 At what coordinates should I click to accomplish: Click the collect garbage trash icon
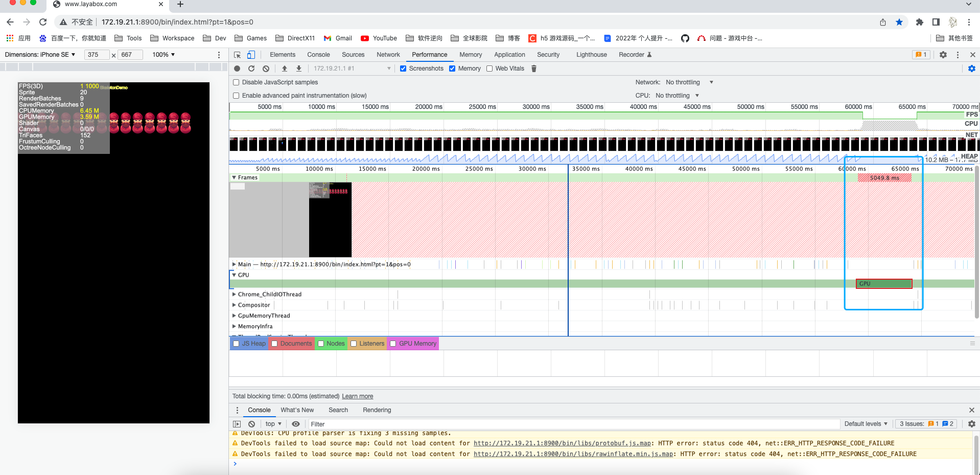coord(534,69)
